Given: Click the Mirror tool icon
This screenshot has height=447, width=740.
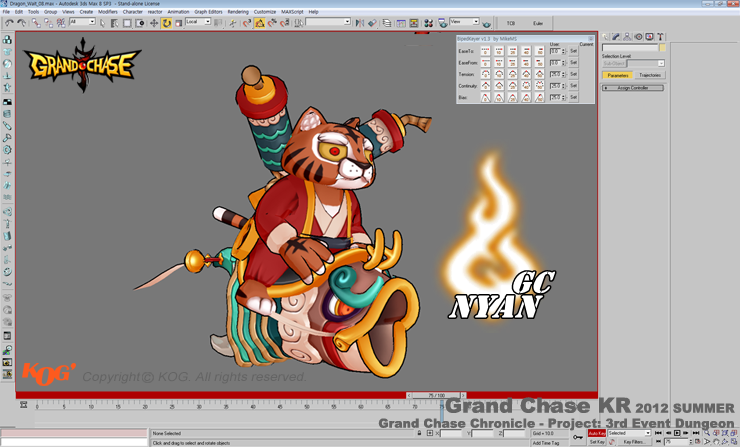Looking at the screenshot, I should 360,23.
